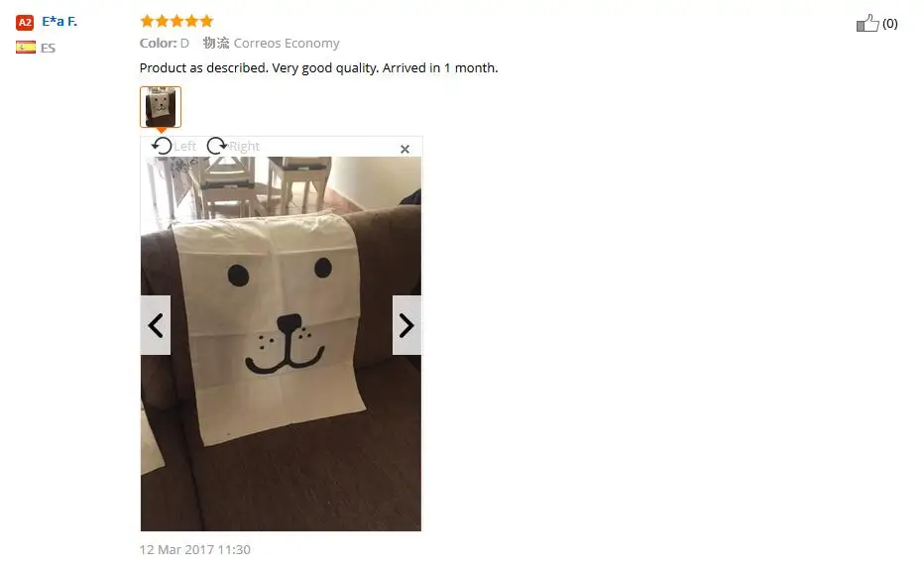Click the ES country code
The height and width of the screenshot is (568, 924).
point(49,48)
